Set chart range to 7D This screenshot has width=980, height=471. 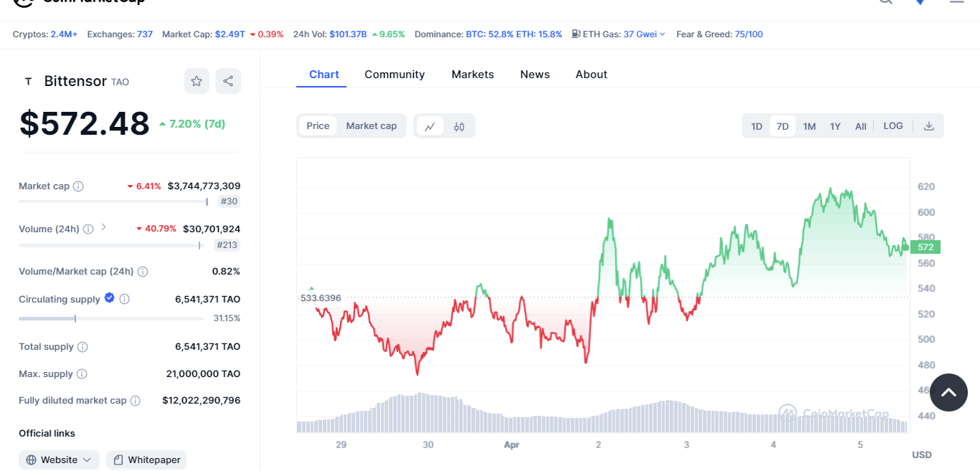click(783, 126)
